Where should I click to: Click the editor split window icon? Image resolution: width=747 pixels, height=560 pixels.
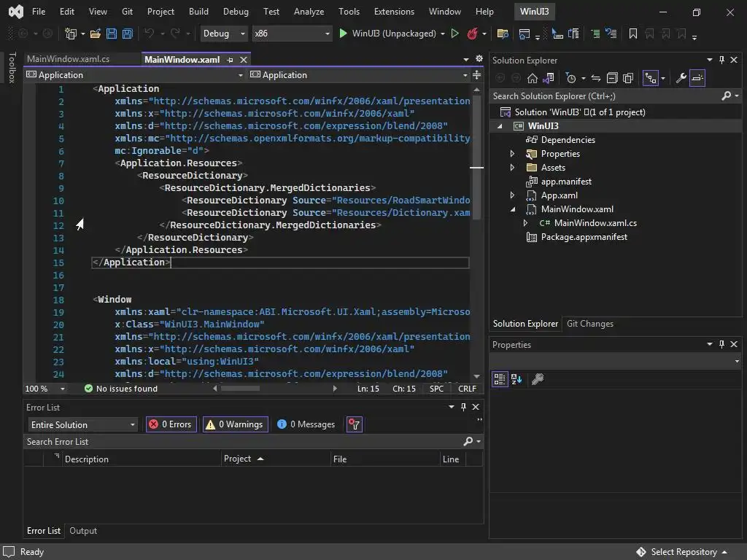476,75
